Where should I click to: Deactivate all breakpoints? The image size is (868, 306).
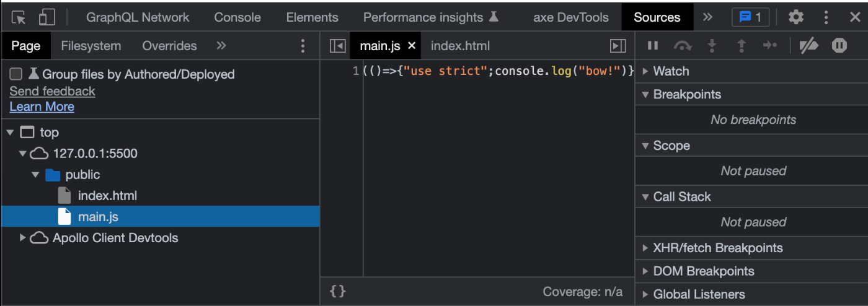tap(808, 45)
